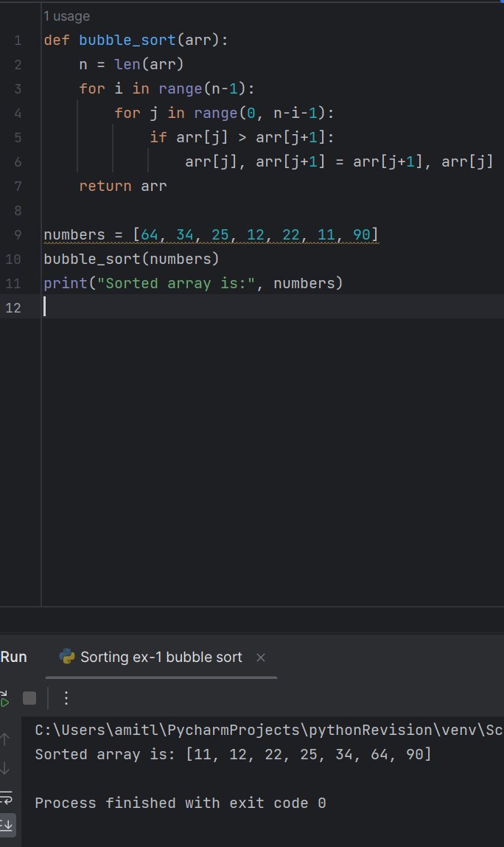Place cursor on "def bubble_sort(arr):" line

(136, 41)
